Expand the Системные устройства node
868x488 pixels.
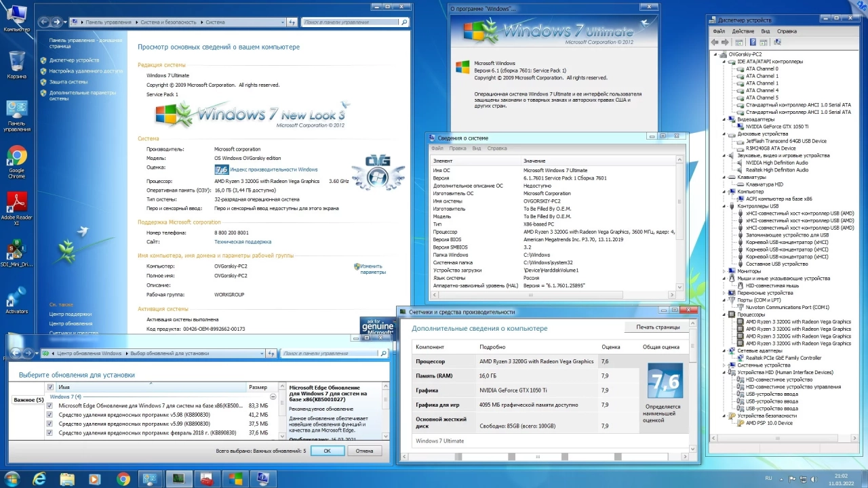pyautogui.click(x=725, y=365)
